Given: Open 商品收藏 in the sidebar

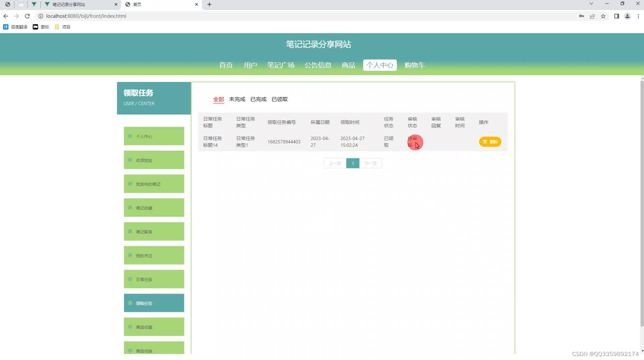Looking at the screenshot, I should pyautogui.click(x=154, y=327).
